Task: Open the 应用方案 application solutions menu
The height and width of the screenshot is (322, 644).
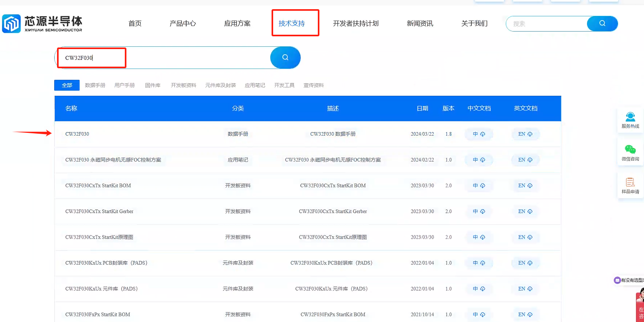Action: pos(237,24)
